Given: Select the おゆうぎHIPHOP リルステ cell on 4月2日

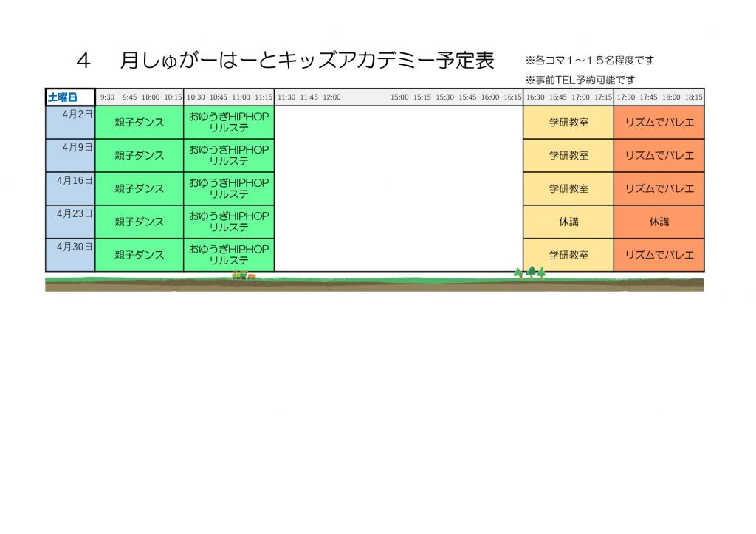Looking at the screenshot, I should coord(229,121).
